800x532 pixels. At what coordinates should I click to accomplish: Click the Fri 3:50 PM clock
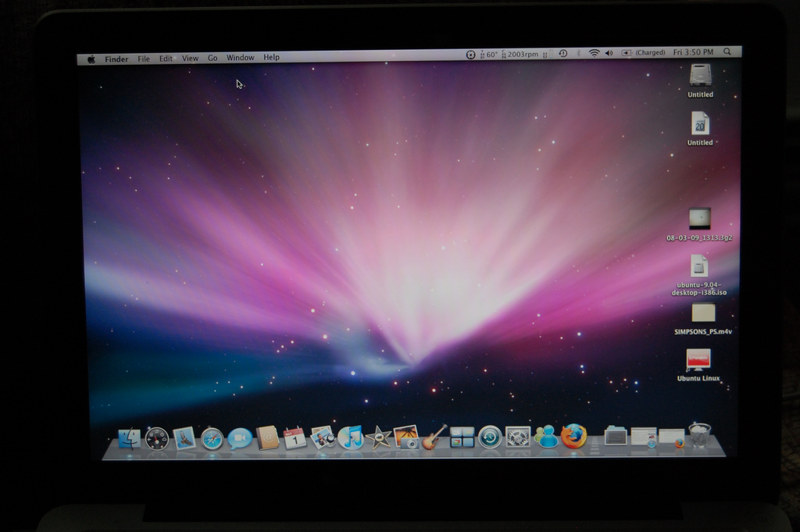point(693,52)
